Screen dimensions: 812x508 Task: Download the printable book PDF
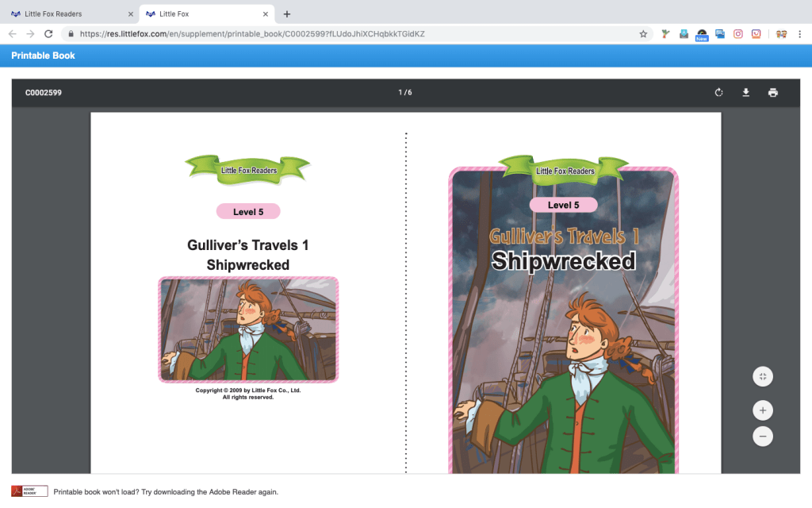745,93
